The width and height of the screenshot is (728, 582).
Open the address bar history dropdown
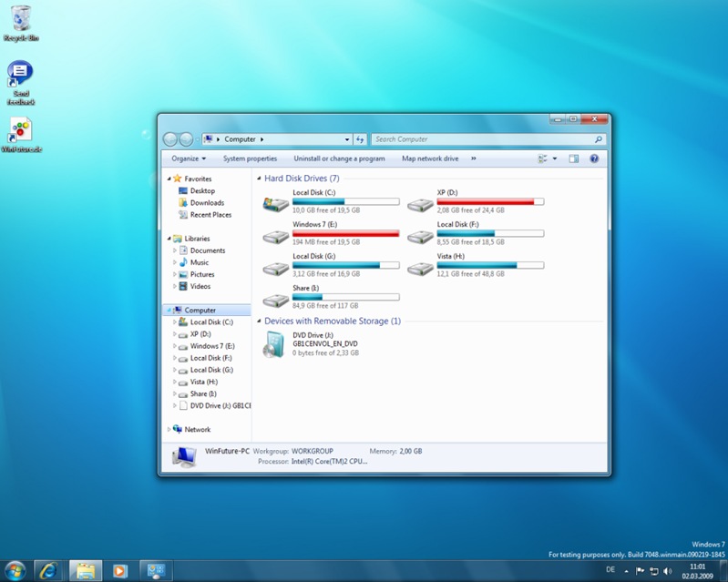tap(347, 139)
